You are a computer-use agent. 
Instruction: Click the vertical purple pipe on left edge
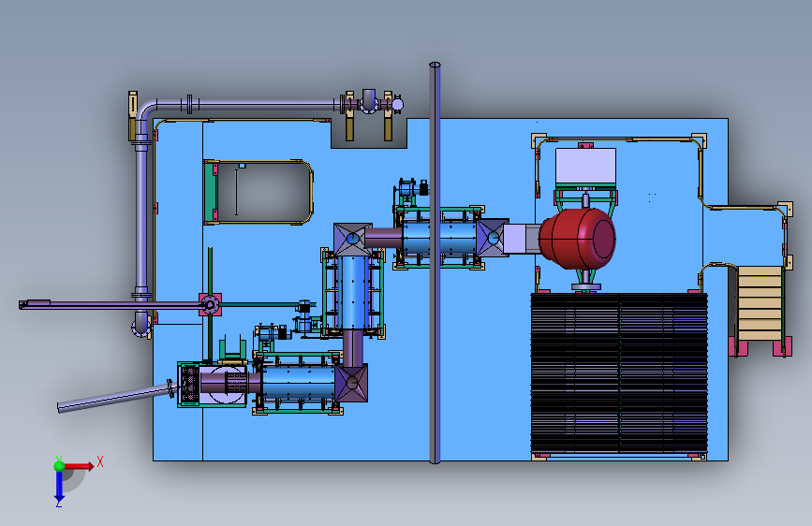(141, 217)
